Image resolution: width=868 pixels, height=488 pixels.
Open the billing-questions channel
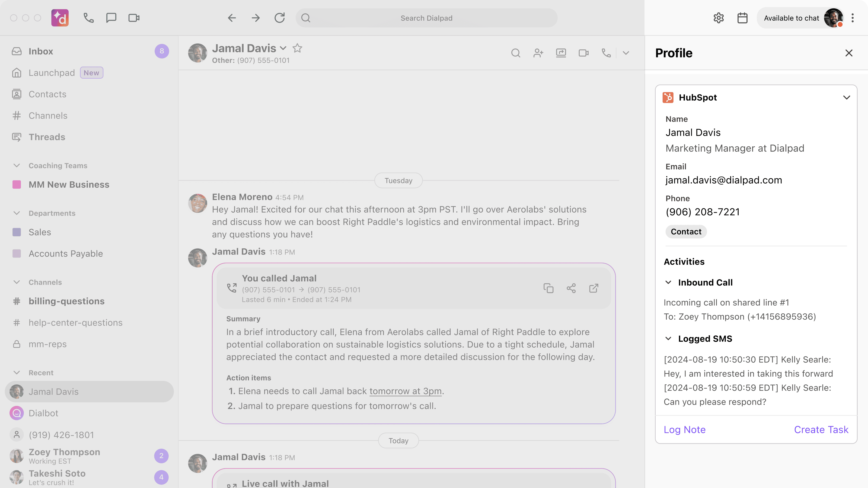67,301
